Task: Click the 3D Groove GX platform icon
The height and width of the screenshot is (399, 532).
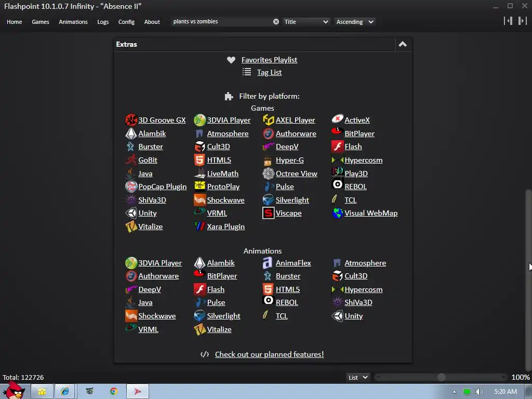Action: (x=131, y=120)
